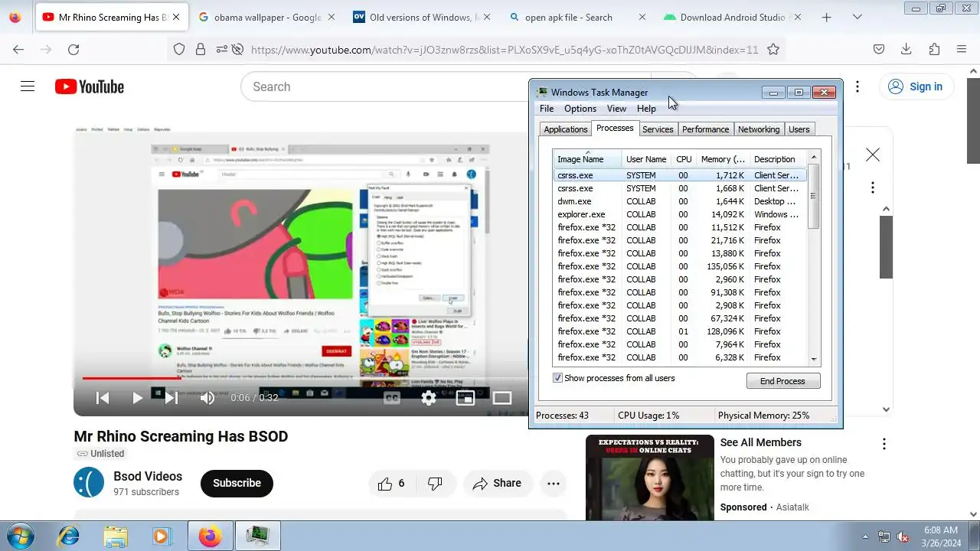The width and height of the screenshot is (980, 551).
Task: Open more actions beside Share button
Action: 553,483
